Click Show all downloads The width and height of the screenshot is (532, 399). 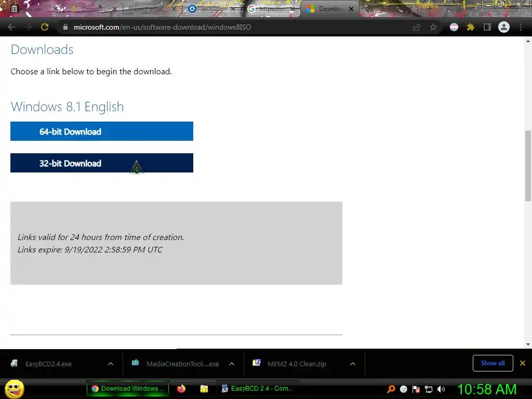tap(493, 363)
